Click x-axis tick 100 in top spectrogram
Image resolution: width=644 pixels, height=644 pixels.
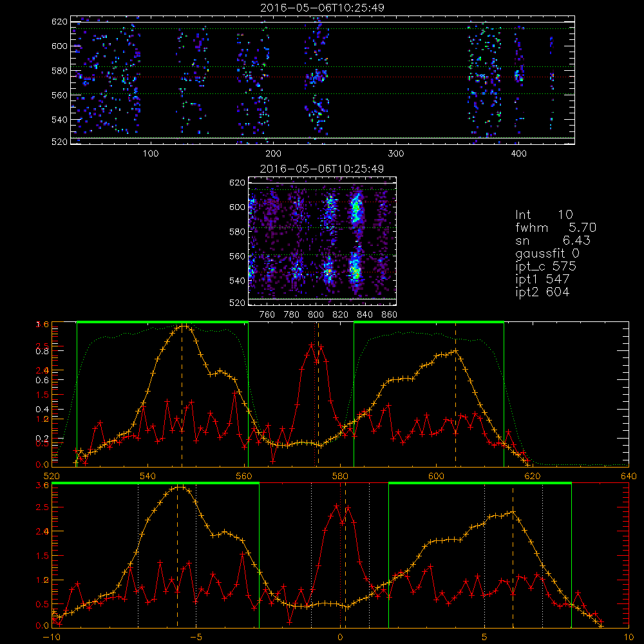[x=151, y=154]
